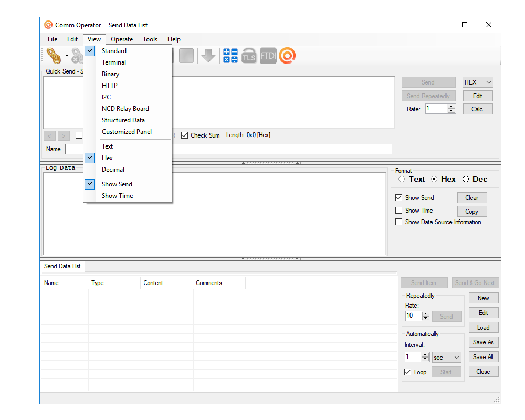Screen dimensions: 525x420
Task: Enable Show Data Source Information checkbox
Action: [398, 222]
